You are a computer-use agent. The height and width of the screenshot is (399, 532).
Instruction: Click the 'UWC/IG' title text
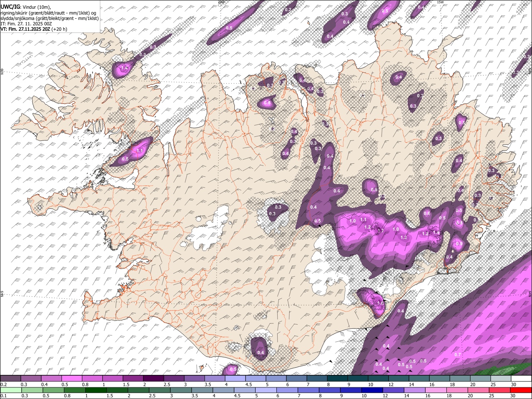[10, 7]
